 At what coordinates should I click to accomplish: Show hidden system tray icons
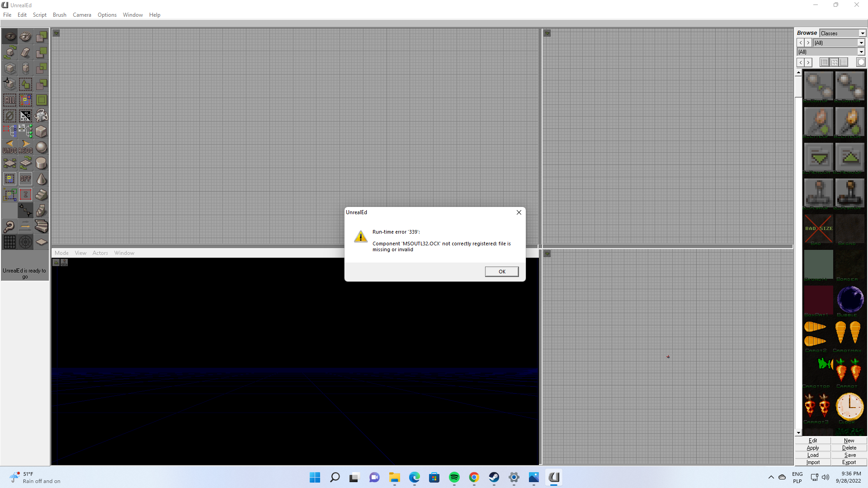point(771,477)
